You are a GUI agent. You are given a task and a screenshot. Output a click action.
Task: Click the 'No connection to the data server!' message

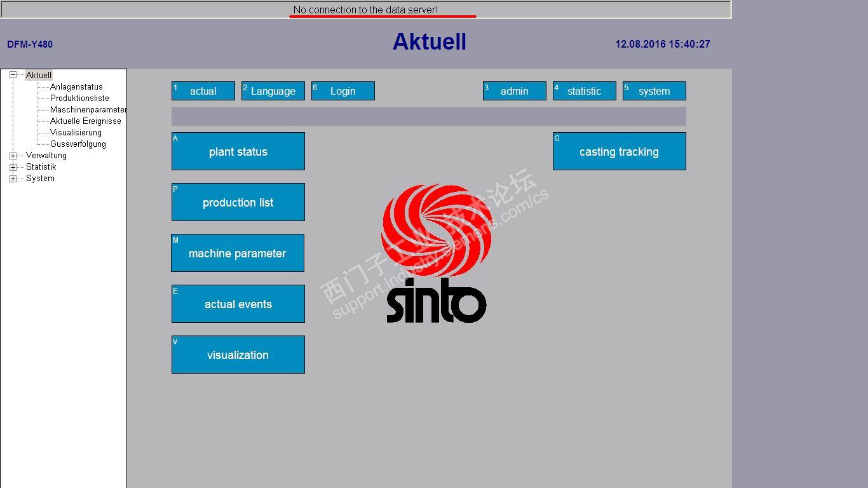pyautogui.click(x=365, y=10)
